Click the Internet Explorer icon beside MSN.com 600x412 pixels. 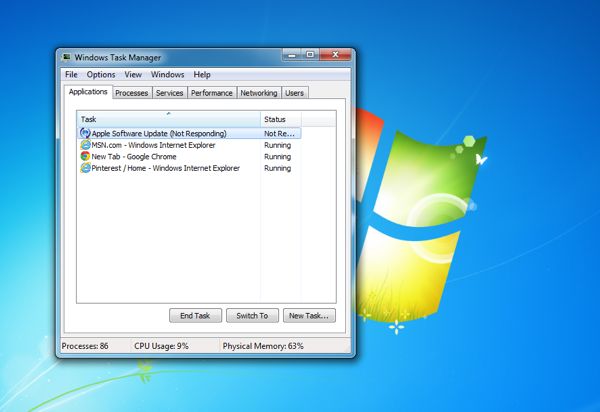tap(85, 145)
